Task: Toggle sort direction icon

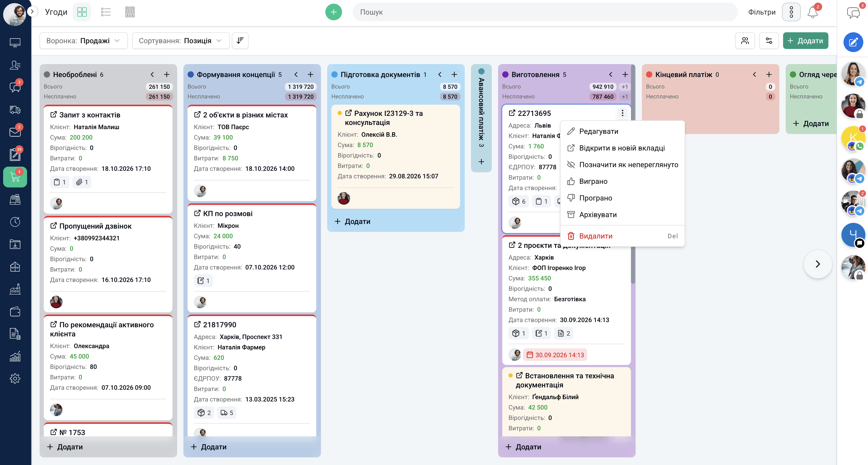Action: [x=240, y=41]
